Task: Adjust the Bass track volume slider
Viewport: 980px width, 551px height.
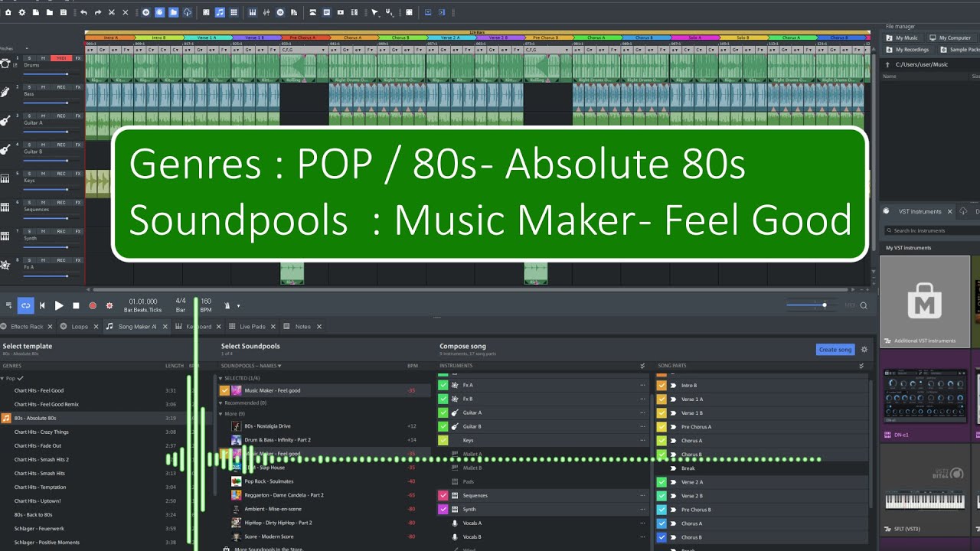Action: (51, 103)
